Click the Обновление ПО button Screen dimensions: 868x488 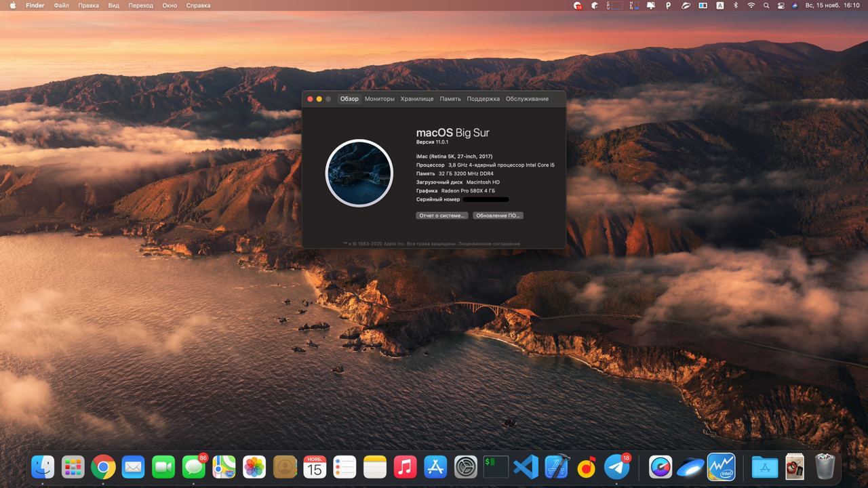click(498, 216)
